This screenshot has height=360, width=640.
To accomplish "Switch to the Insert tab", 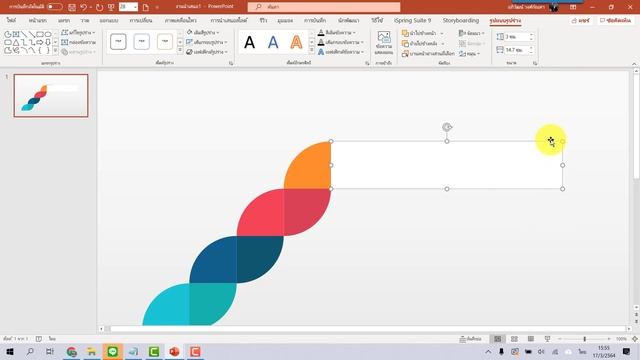I will 64,20.
